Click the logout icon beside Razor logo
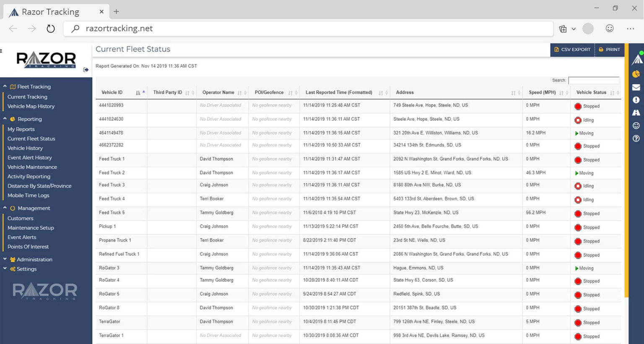This screenshot has height=344, width=644. coord(86,70)
